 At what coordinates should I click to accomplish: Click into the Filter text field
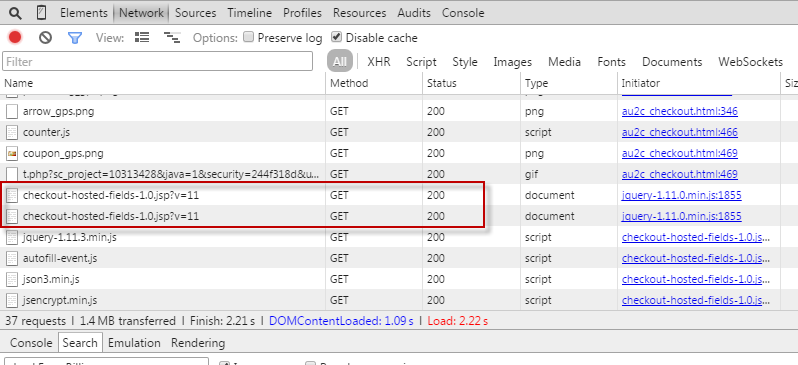157,62
